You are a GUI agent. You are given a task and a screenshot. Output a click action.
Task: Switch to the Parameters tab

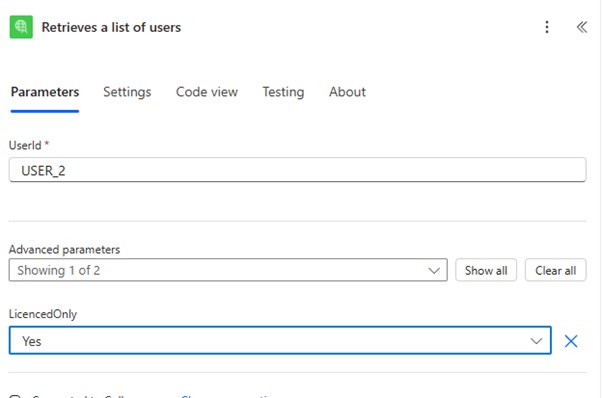[x=45, y=92]
